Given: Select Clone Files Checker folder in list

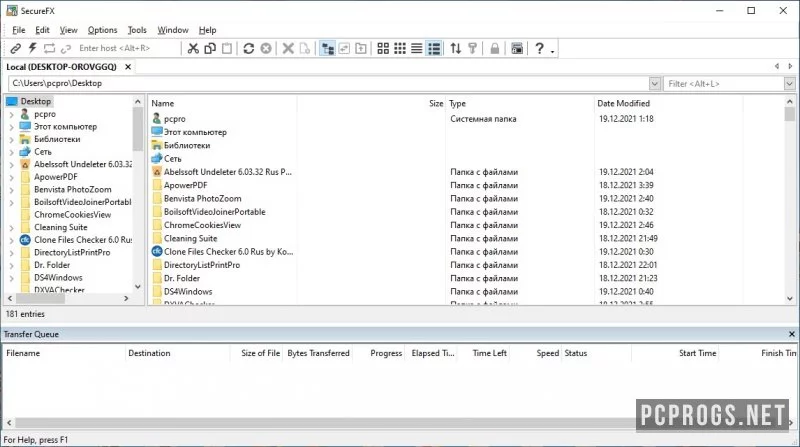Looking at the screenshot, I should pyautogui.click(x=228, y=252).
